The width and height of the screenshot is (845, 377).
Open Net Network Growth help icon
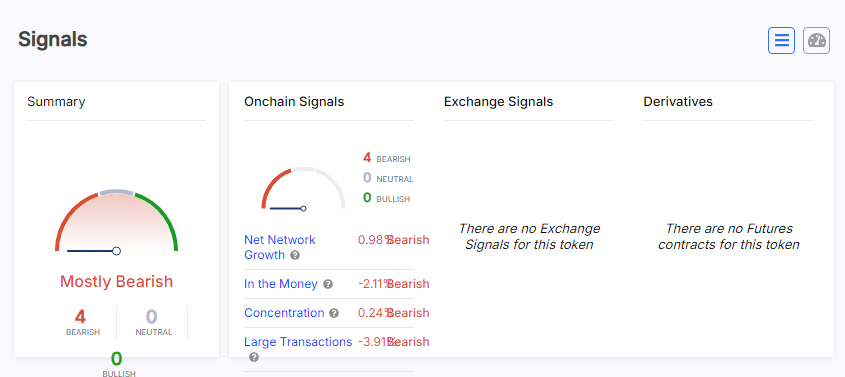295,255
